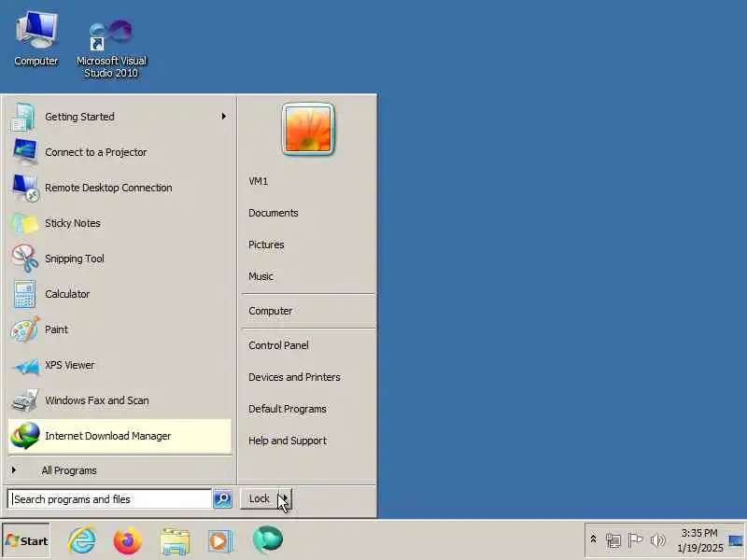
Task: Select the Paint label
Action: click(56, 329)
